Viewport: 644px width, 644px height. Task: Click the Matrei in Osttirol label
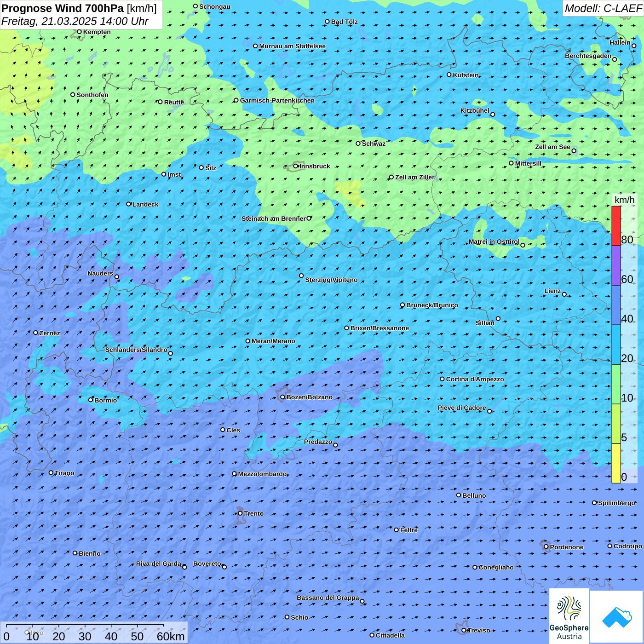click(x=494, y=241)
